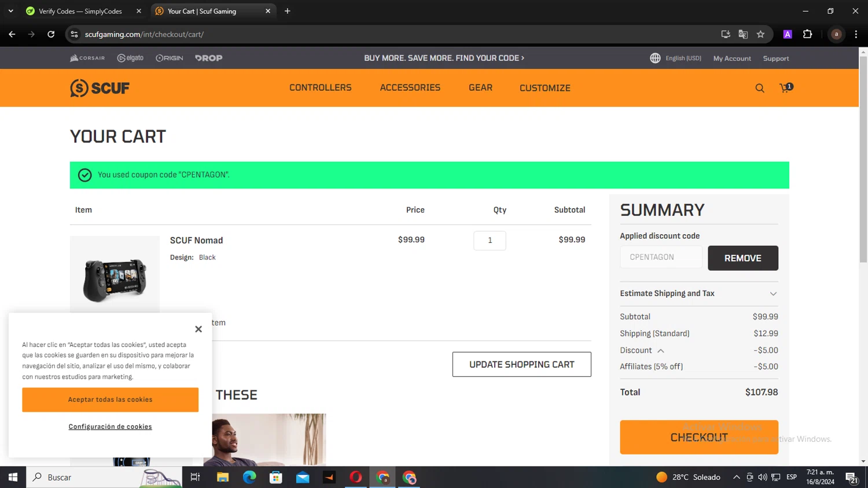
Task: Select English (USD) region selector
Action: (683, 58)
